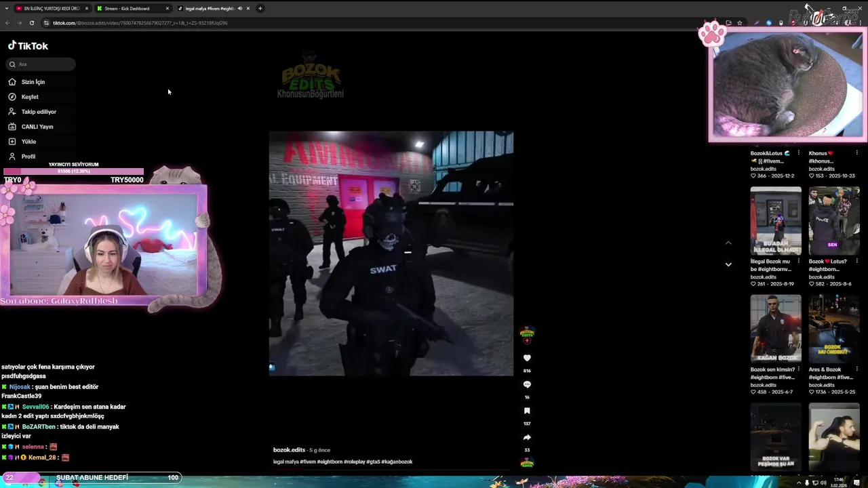Click the YAYINCIYI SEVİYORUM progress bar
The height and width of the screenshot is (488, 868).
click(73, 171)
